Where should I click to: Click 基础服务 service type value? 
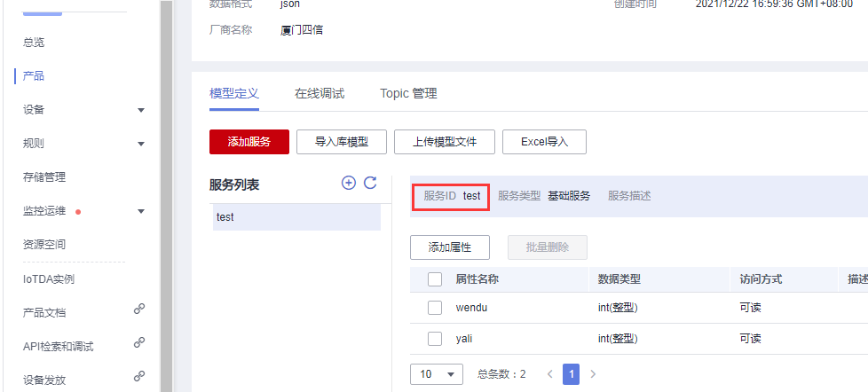(569, 196)
